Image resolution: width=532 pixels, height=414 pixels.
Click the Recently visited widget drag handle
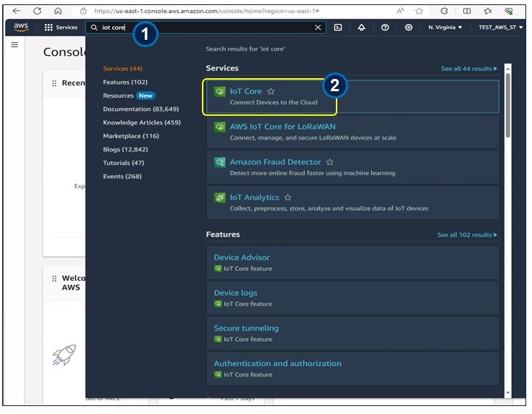tap(54, 83)
